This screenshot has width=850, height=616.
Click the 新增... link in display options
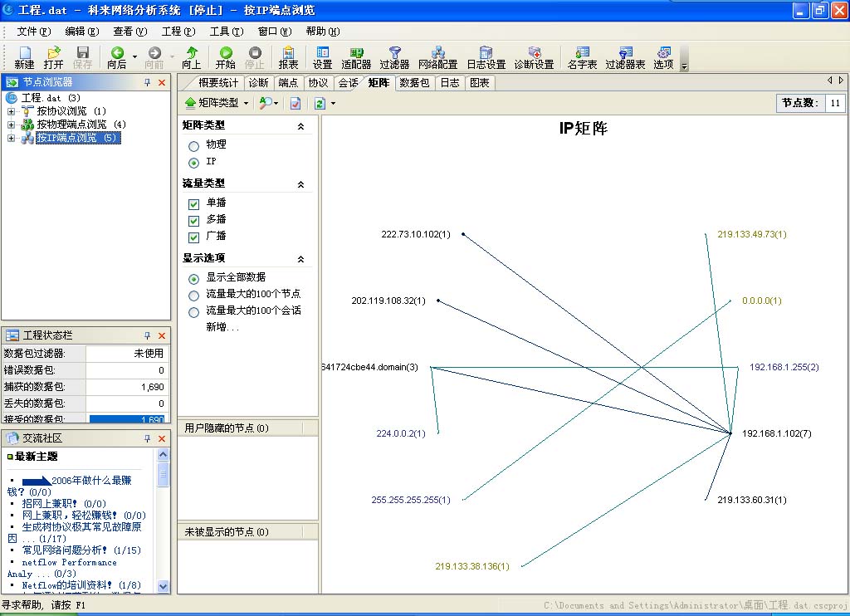click(222, 327)
